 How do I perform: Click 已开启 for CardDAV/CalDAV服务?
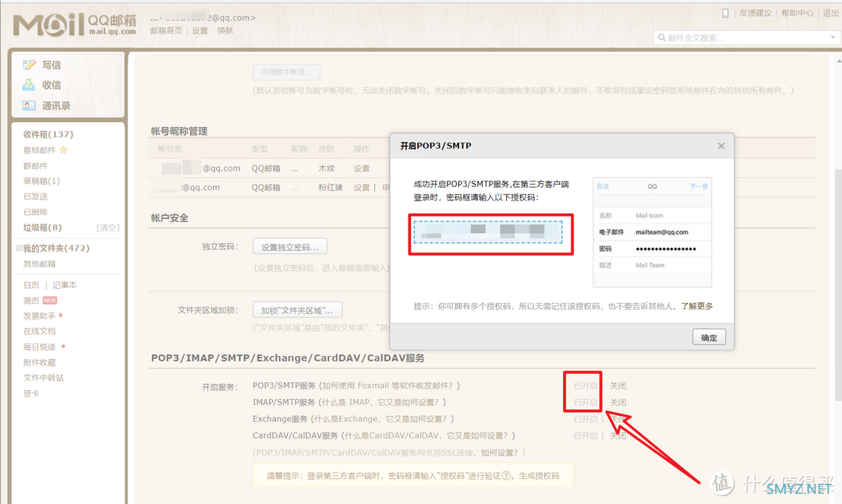coord(586,435)
